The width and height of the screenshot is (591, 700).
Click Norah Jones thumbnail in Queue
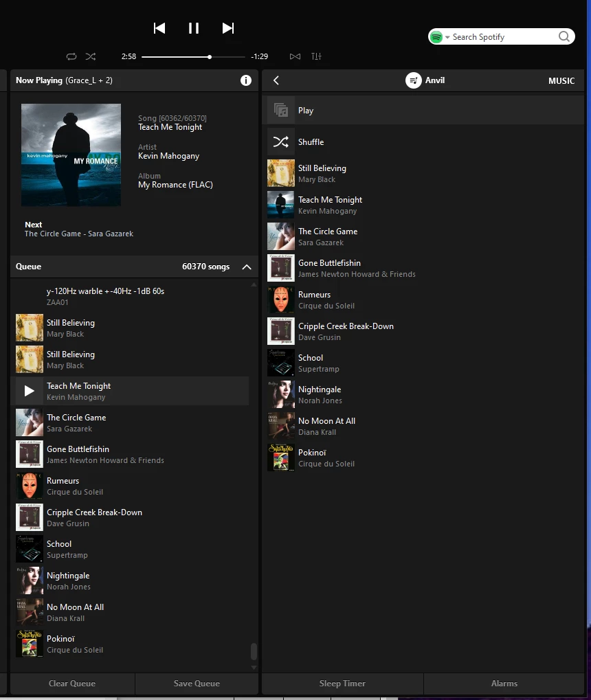coord(30,580)
